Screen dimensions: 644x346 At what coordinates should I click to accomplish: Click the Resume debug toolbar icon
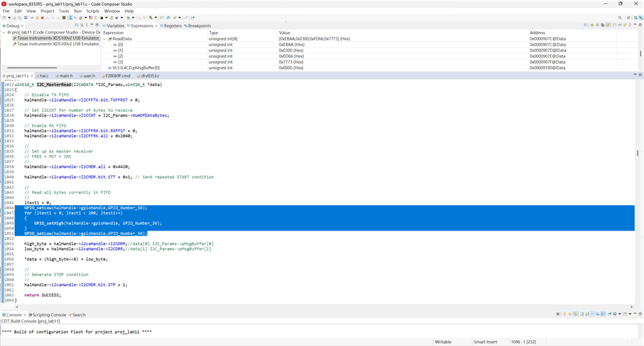(32, 17)
